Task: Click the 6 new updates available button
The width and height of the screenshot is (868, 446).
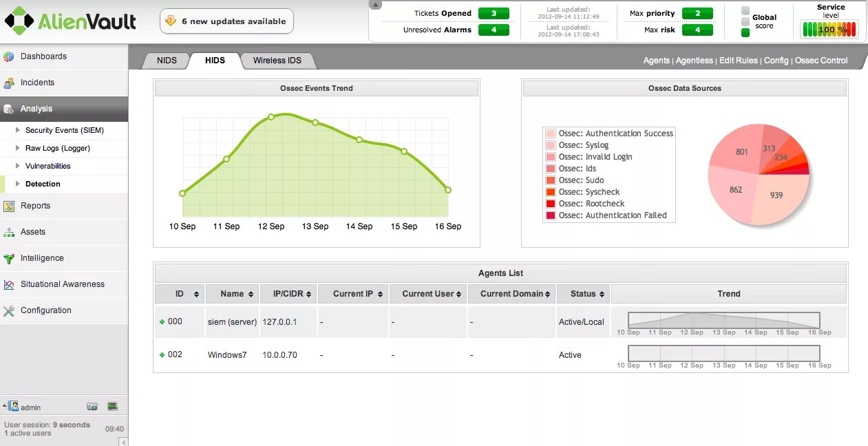Action: pyautogui.click(x=226, y=21)
